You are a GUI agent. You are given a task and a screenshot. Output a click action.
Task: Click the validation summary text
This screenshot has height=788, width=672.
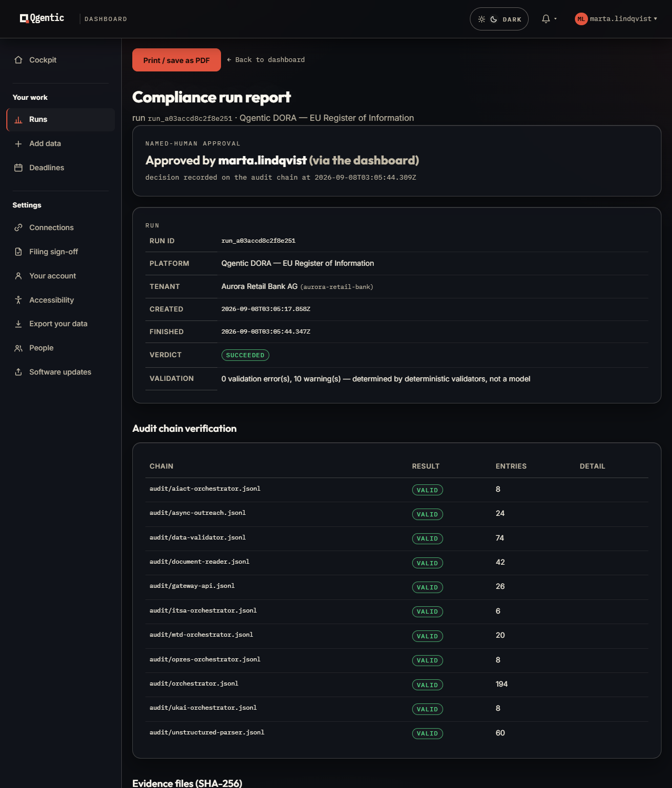tap(376, 379)
